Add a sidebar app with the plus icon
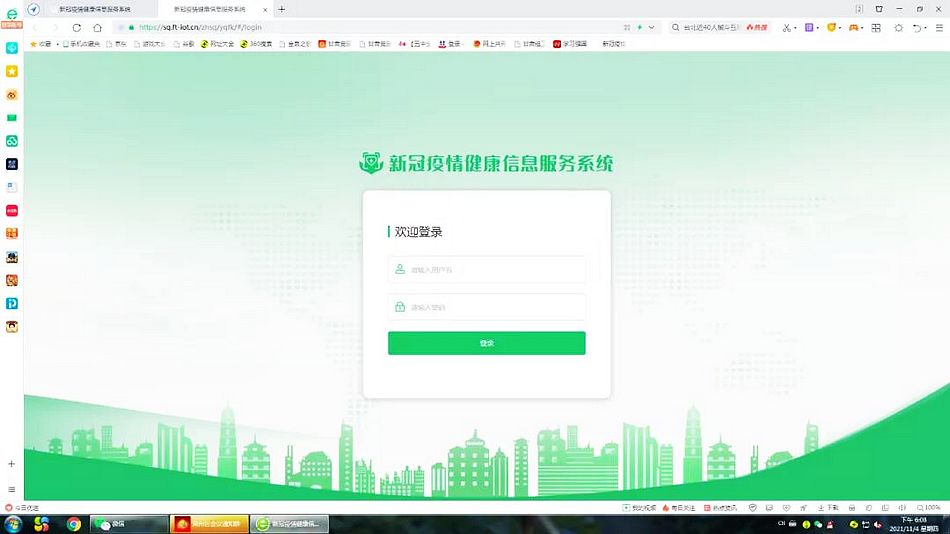The width and height of the screenshot is (950, 534). point(12,464)
